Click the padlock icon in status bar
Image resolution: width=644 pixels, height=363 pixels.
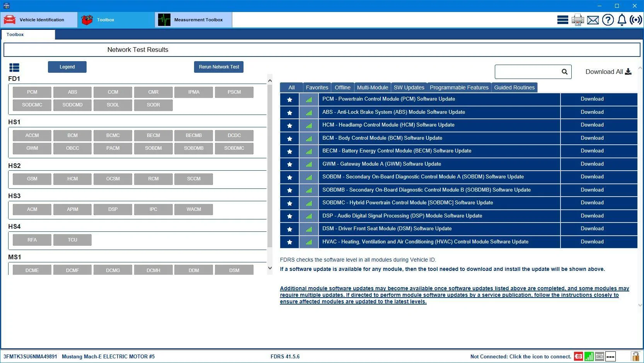635,356
